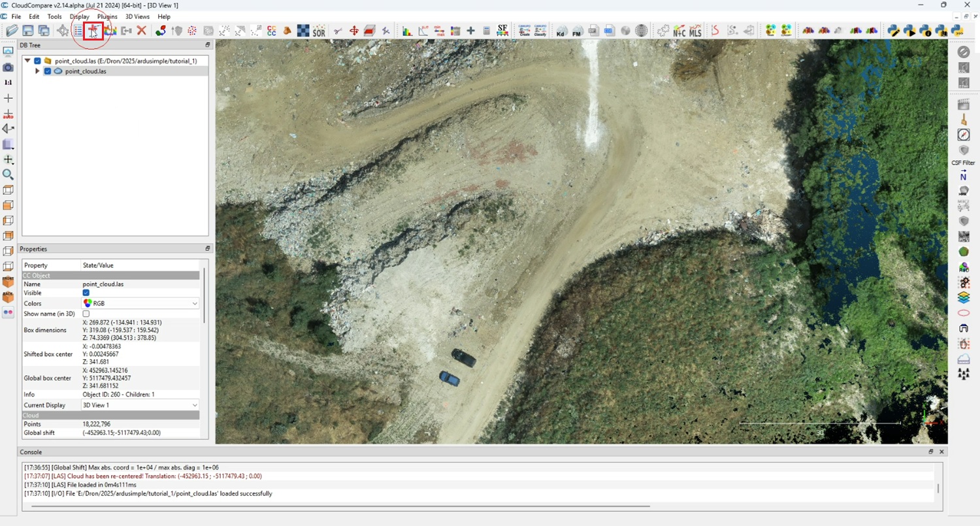Open the SOR filter tool
This screenshot has width=980, height=526.
319,31
